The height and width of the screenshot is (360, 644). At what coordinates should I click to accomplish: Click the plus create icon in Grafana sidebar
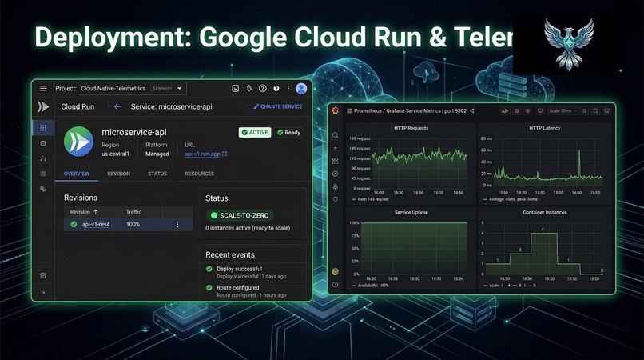pyautogui.click(x=336, y=148)
